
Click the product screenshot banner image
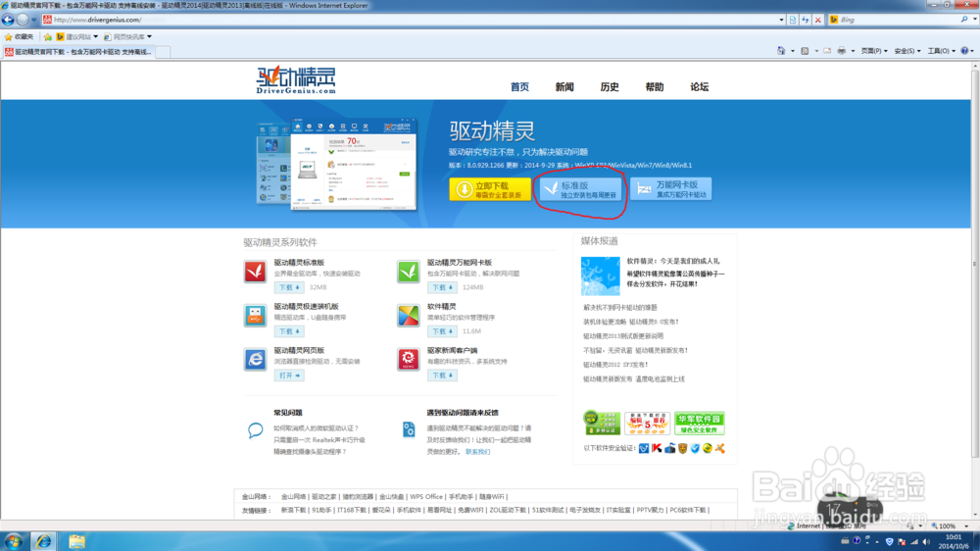(337, 163)
